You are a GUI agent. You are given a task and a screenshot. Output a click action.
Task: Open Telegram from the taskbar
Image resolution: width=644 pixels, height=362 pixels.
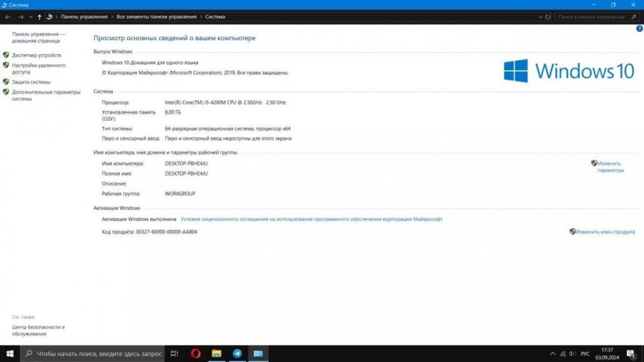coord(237,354)
